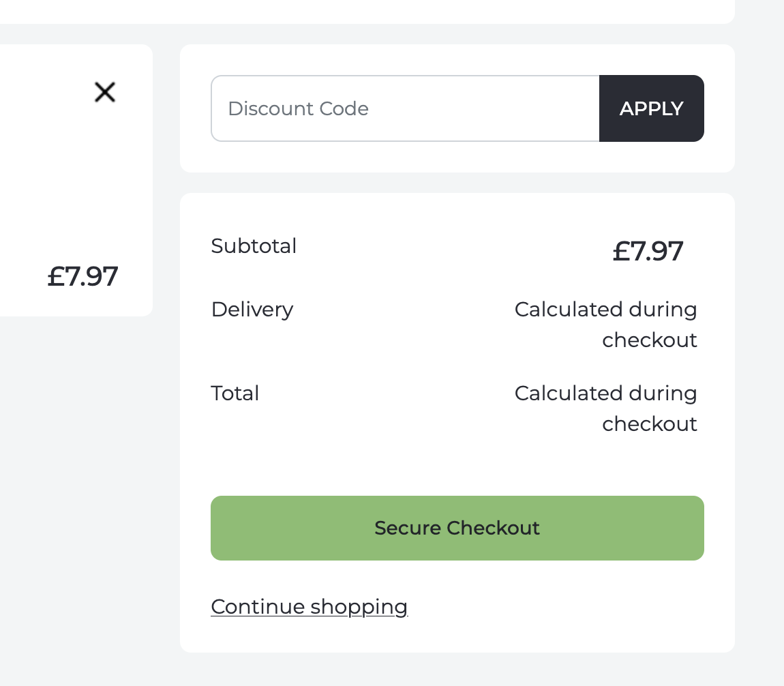Click the Delivery label
Image resolution: width=784 pixels, height=686 pixels.
tap(252, 310)
